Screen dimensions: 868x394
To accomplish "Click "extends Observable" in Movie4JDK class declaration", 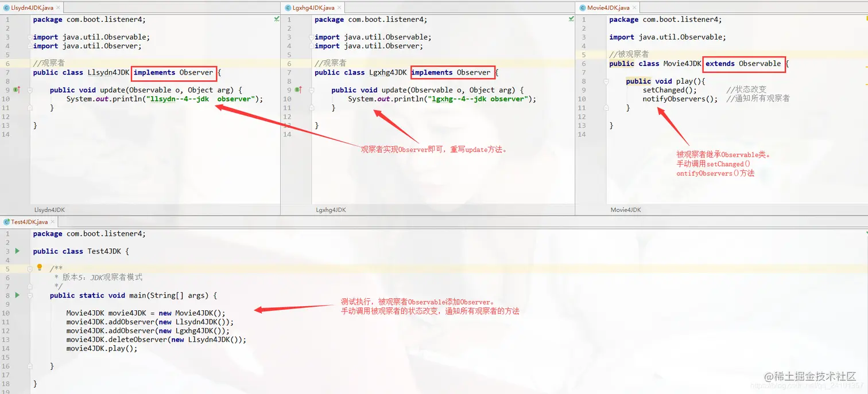I will tap(743, 64).
